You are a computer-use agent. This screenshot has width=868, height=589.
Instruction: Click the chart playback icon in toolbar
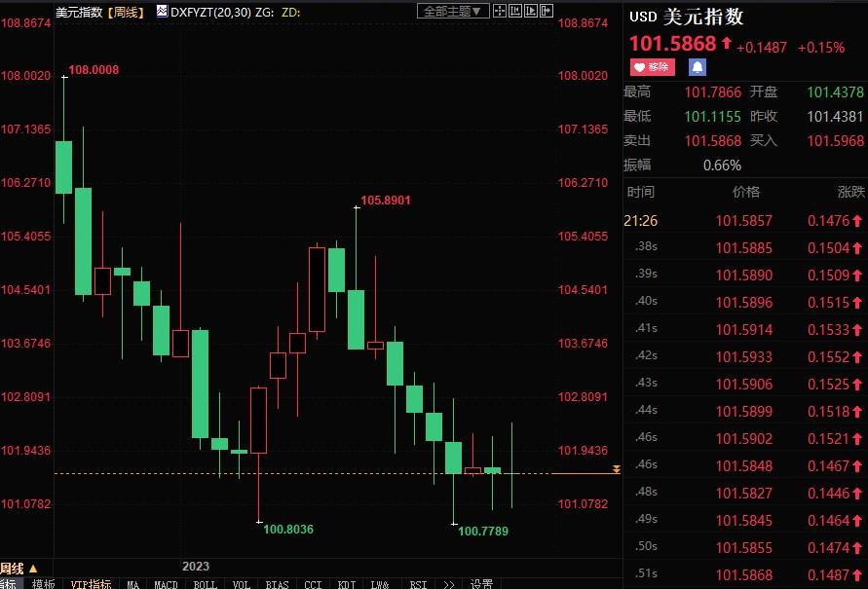[x=530, y=11]
